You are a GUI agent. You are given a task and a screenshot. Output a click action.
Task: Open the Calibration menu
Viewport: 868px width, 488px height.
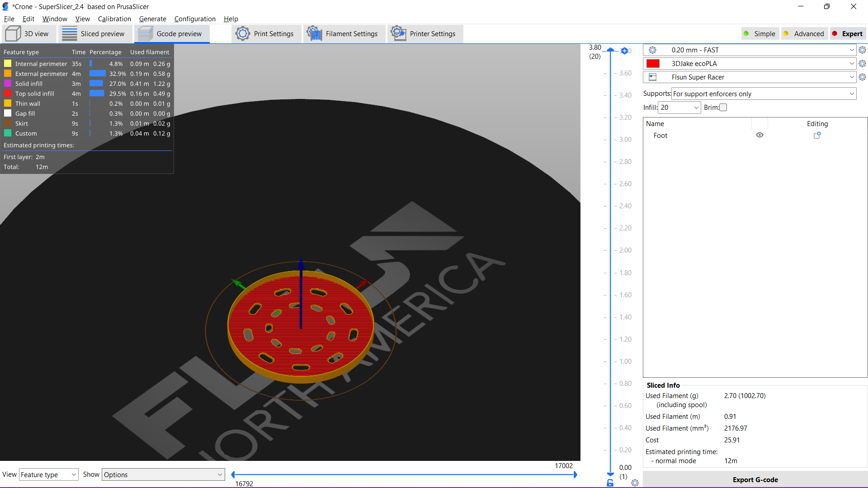[x=114, y=19]
